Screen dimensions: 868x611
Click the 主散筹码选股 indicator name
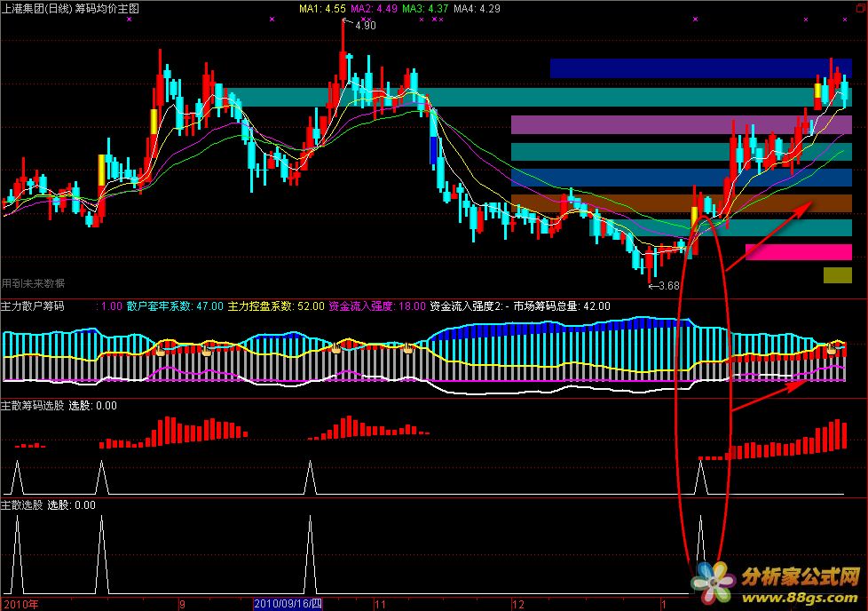[x=33, y=406]
